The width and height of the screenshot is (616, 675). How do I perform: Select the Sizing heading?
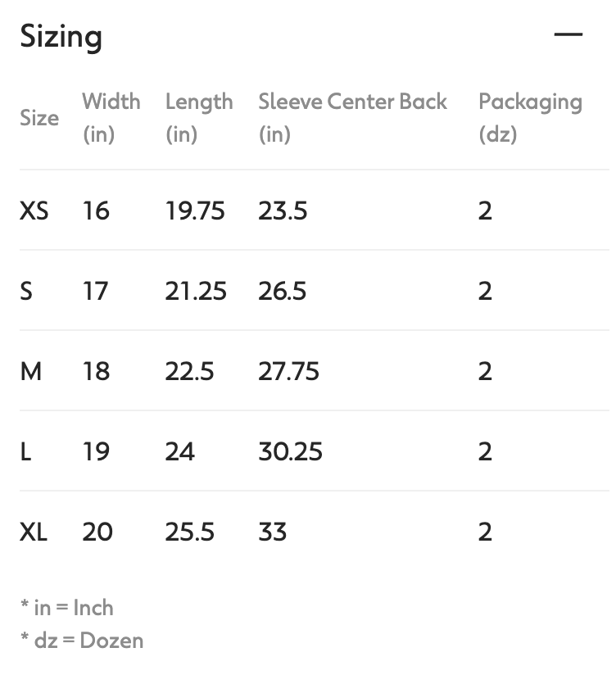tap(61, 36)
